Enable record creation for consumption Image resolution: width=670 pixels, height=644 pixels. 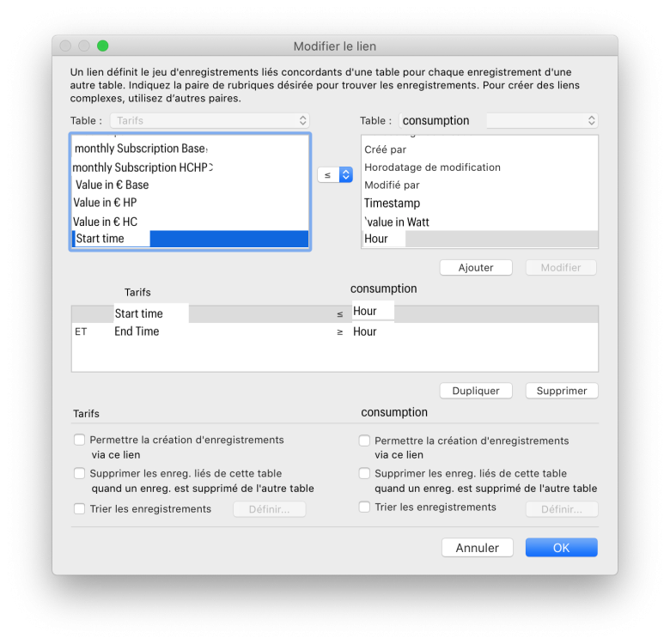[365, 440]
